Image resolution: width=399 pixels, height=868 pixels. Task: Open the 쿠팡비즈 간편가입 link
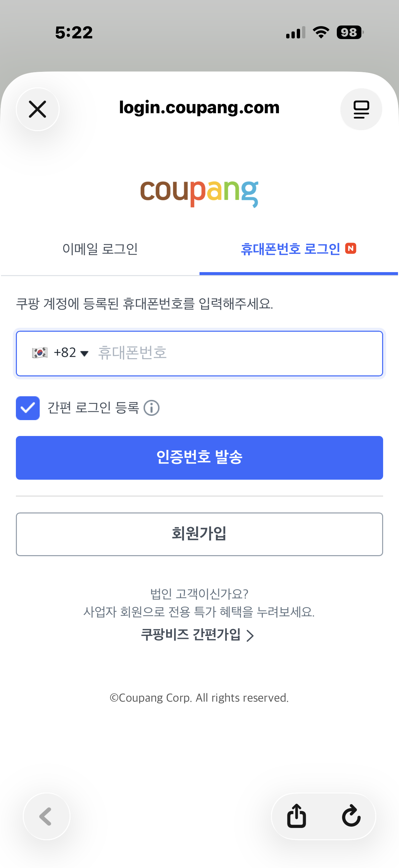pyautogui.click(x=191, y=635)
